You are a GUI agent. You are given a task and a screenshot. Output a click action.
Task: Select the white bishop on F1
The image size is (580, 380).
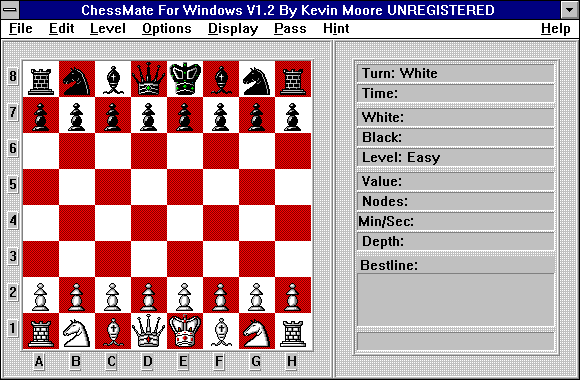point(221,331)
